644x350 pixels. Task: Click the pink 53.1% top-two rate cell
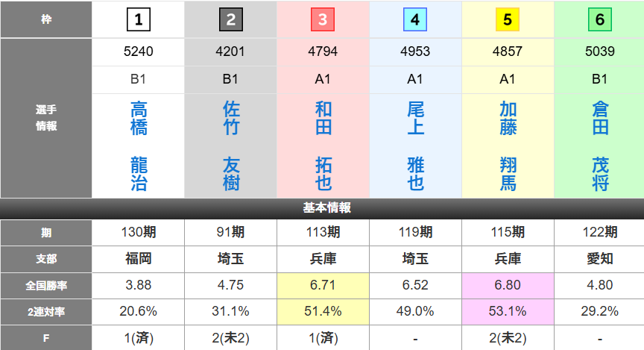click(x=508, y=311)
